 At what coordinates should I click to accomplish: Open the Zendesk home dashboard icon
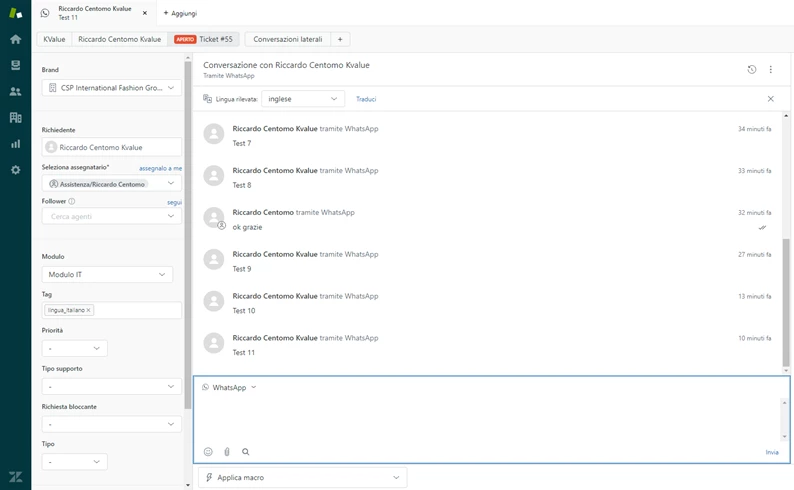pyautogui.click(x=16, y=39)
